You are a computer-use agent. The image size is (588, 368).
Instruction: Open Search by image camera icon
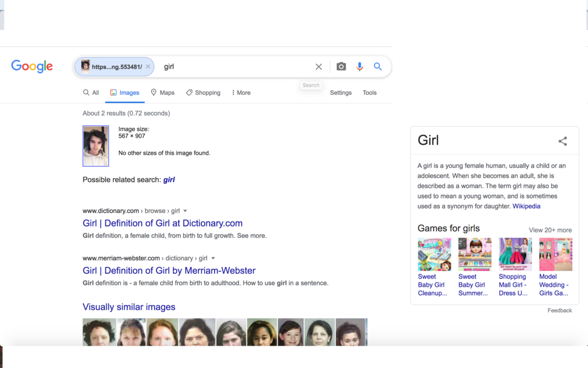point(341,67)
